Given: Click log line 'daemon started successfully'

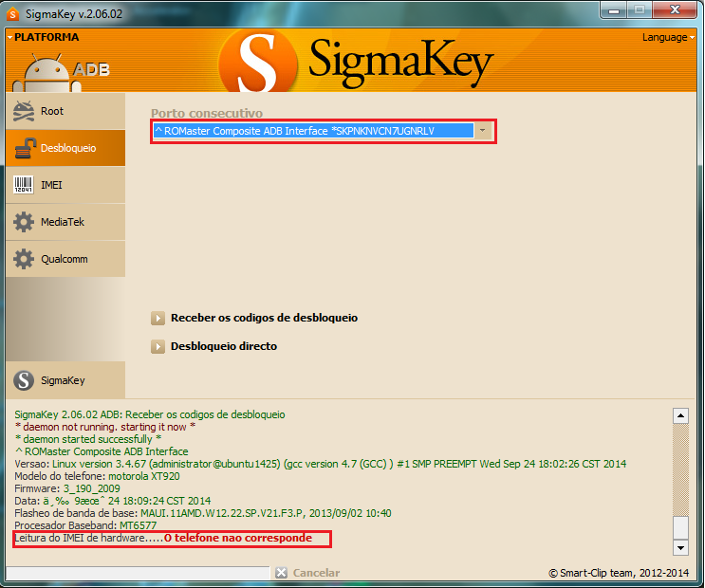Looking at the screenshot, I should (88, 439).
